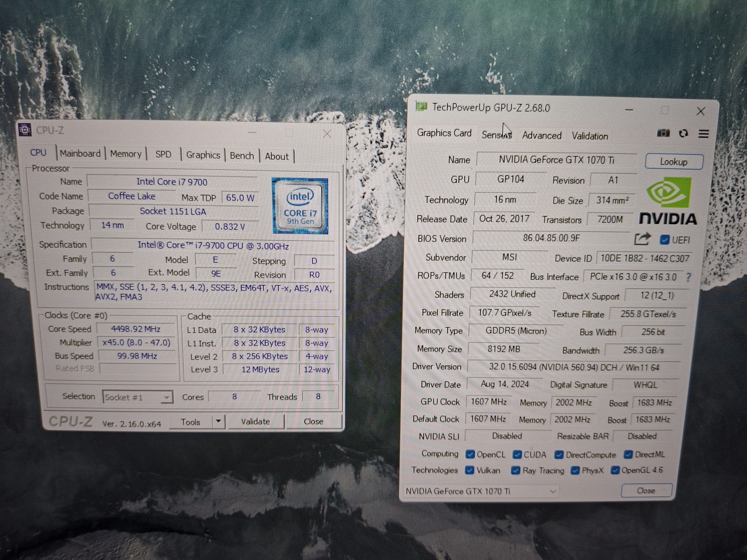Open the Graphics Card tab in GPU-Z

[x=444, y=133]
